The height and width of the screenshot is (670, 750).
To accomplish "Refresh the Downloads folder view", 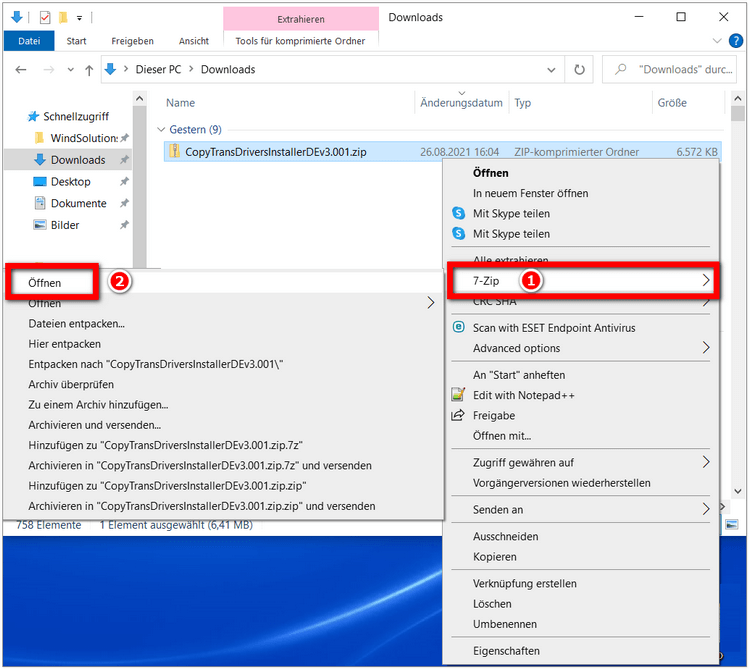I will click(x=579, y=70).
